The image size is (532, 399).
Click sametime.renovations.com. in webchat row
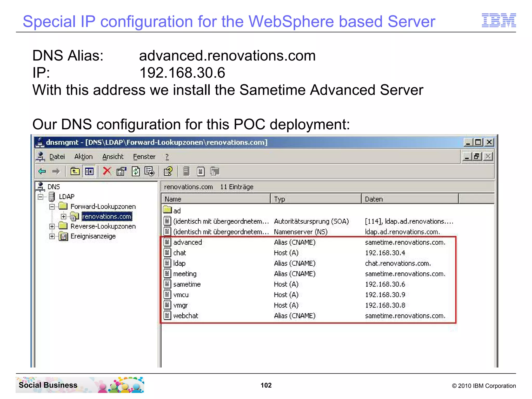(405, 316)
